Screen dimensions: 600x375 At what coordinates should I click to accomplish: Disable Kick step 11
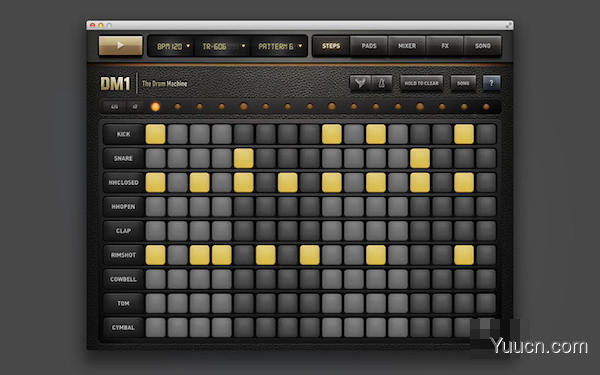pyautogui.click(x=376, y=134)
